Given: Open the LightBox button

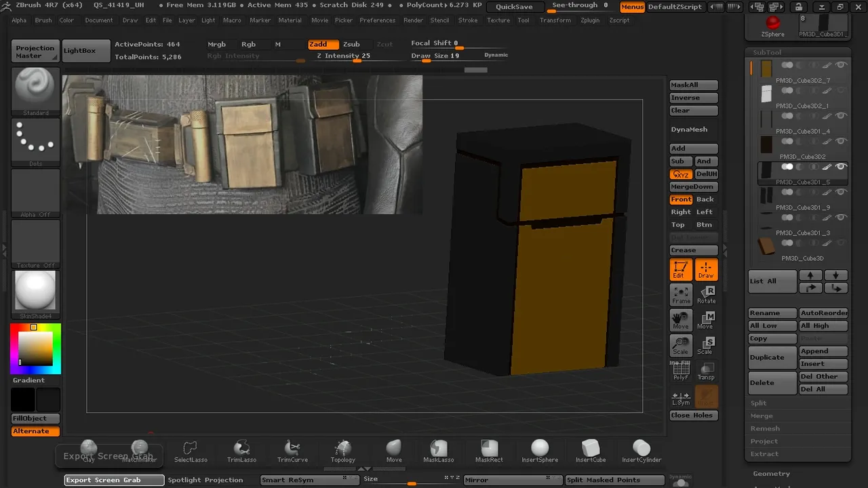Looking at the screenshot, I should (86, 51).
